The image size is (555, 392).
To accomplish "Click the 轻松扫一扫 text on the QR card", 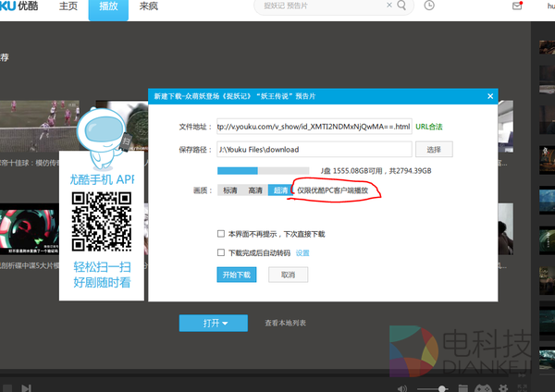I will (102, 267).
